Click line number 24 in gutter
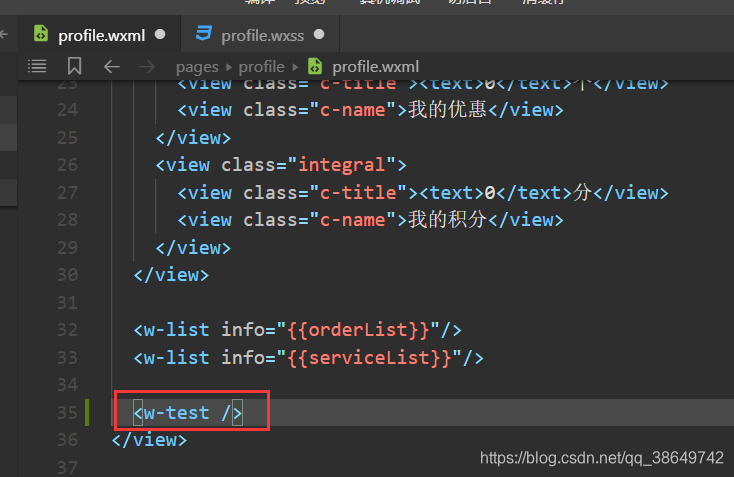The width and height of the screenshot is (734, 477). pos(67,110)
